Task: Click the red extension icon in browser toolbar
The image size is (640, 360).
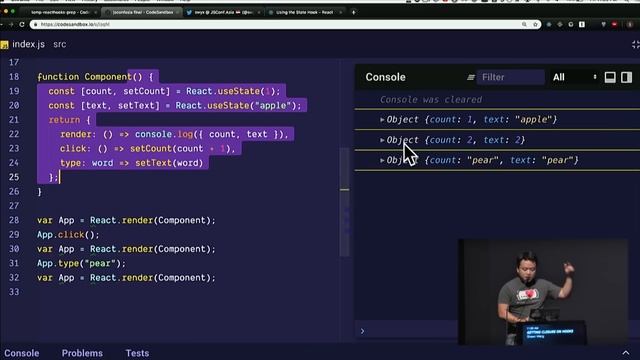Action: pos(614,24)
